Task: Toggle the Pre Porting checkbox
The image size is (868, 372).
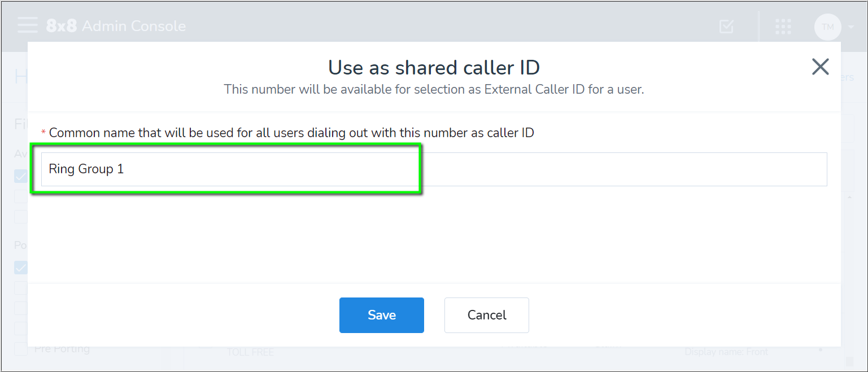Action: click(21, 349)
